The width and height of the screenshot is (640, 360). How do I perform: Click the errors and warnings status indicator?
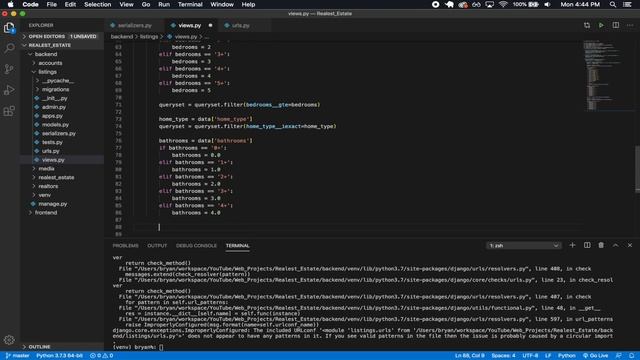pos(101,356)
